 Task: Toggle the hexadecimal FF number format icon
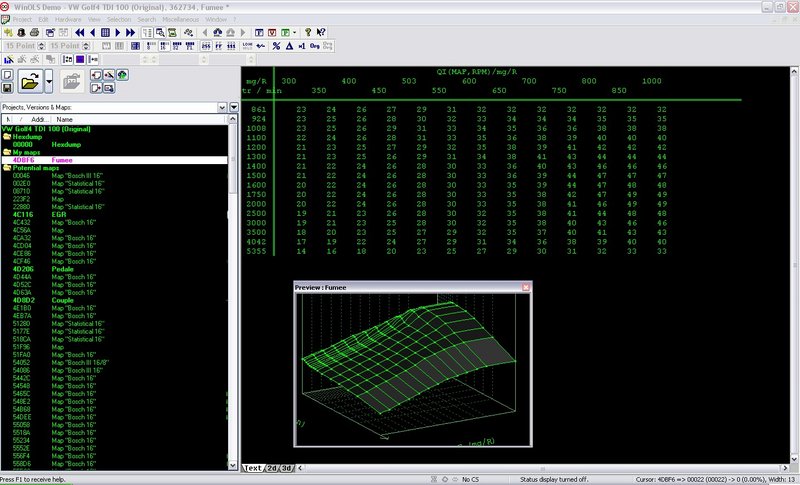[x=218, y=46]
